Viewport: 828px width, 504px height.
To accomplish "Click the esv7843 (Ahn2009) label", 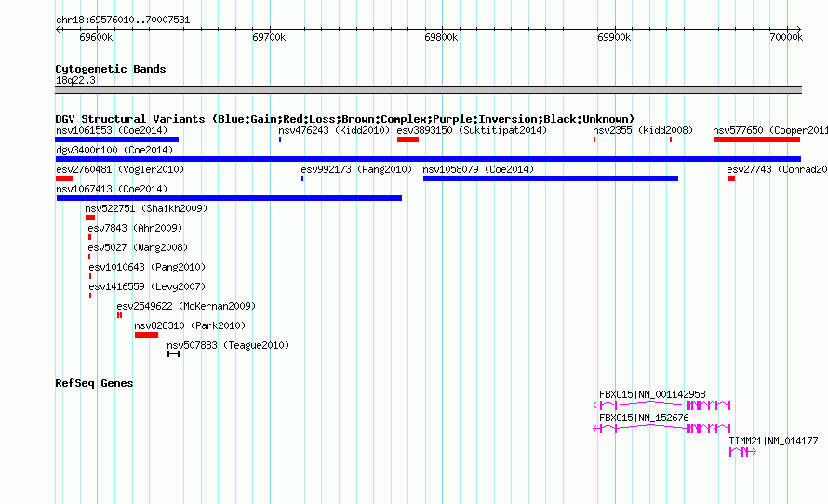I will [x=135, y=228].
